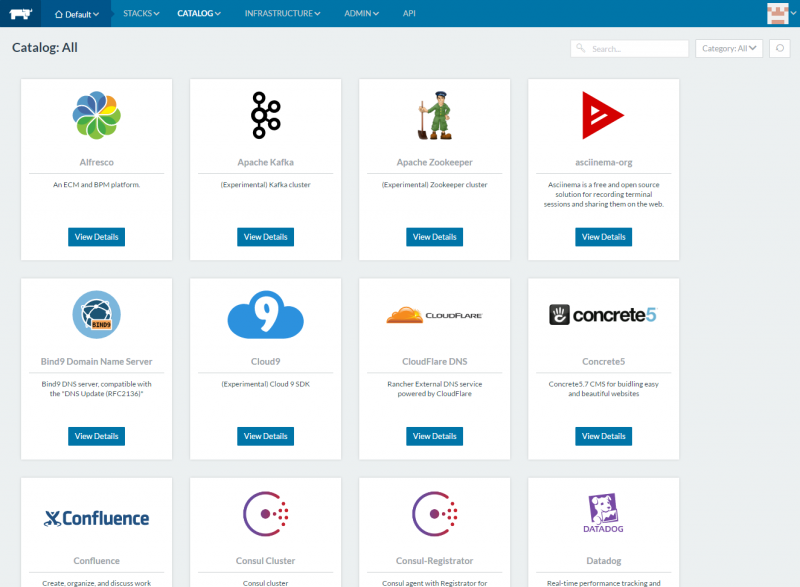Click the Concrete5 card title
800x587 pixels.
603,362
